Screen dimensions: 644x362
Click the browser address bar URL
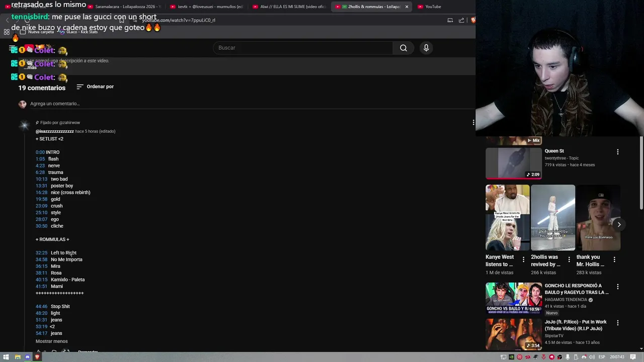(179, 20)
